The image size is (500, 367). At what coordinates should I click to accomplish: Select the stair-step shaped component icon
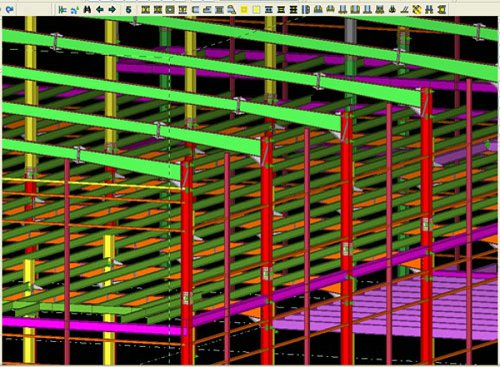click(x=207, y=10)
